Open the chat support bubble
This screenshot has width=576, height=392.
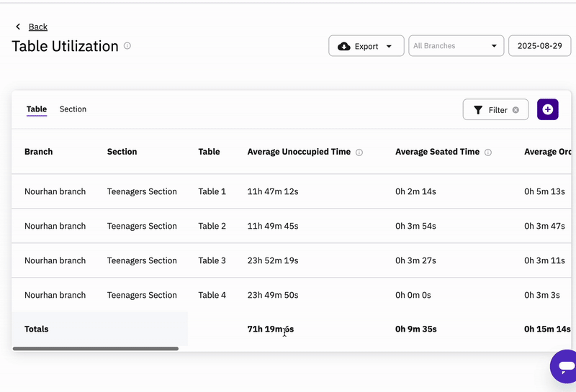pos(564,366)
